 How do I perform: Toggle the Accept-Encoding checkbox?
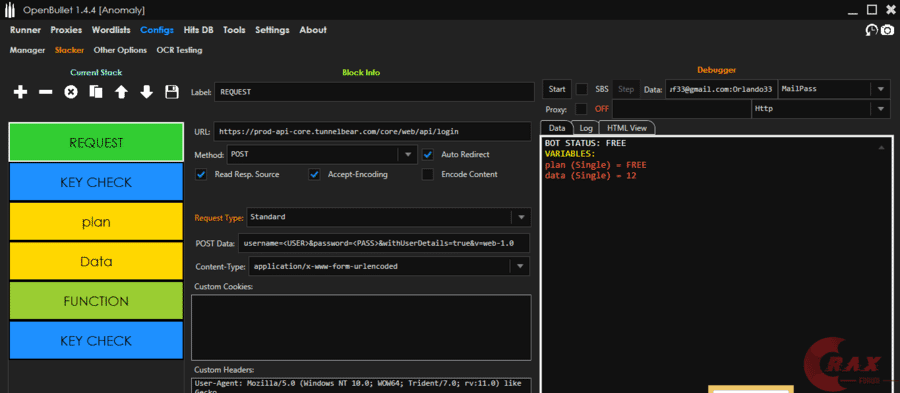314,174
